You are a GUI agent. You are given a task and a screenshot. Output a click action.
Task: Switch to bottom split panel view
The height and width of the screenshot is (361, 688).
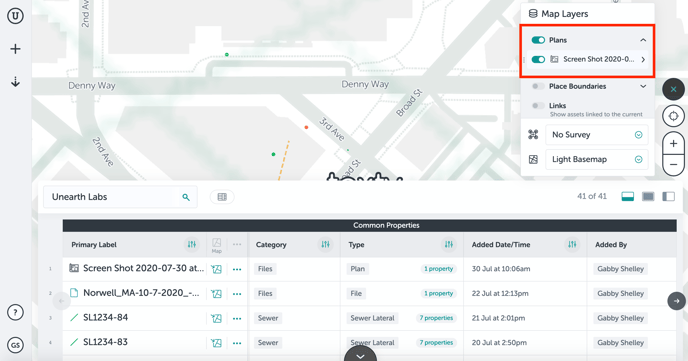coord(627,197)
